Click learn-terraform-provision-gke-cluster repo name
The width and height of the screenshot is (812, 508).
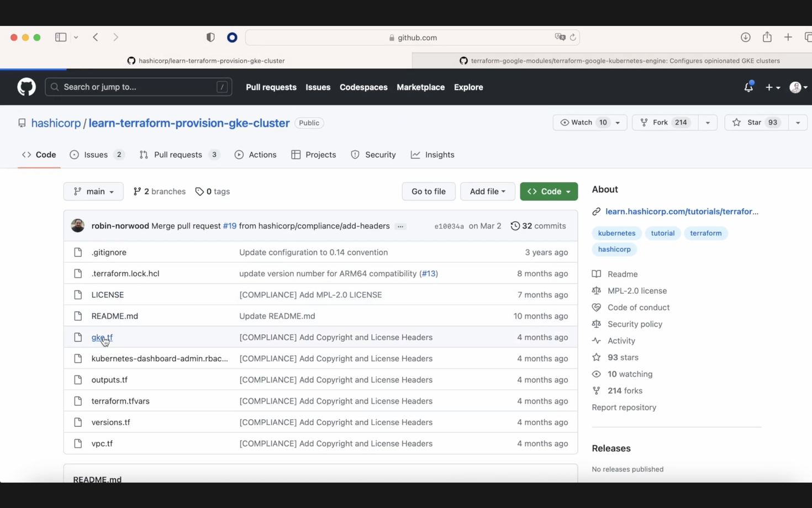coord(189,123)
